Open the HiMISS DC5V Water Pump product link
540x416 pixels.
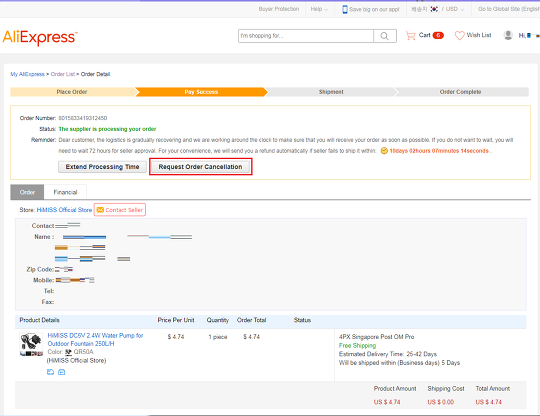[x=95, y=340]
